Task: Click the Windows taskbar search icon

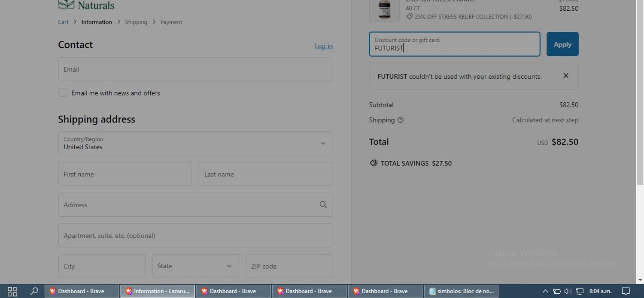Action: 34,291
